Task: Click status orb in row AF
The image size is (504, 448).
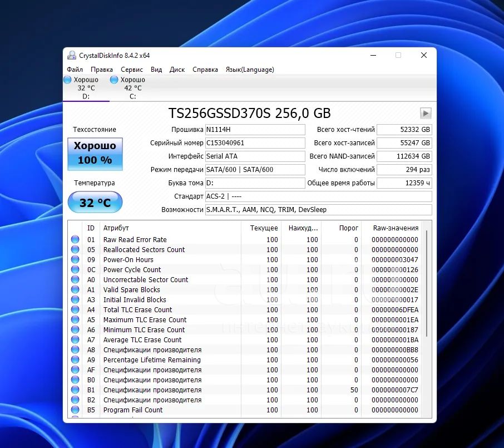Action: 75,370
